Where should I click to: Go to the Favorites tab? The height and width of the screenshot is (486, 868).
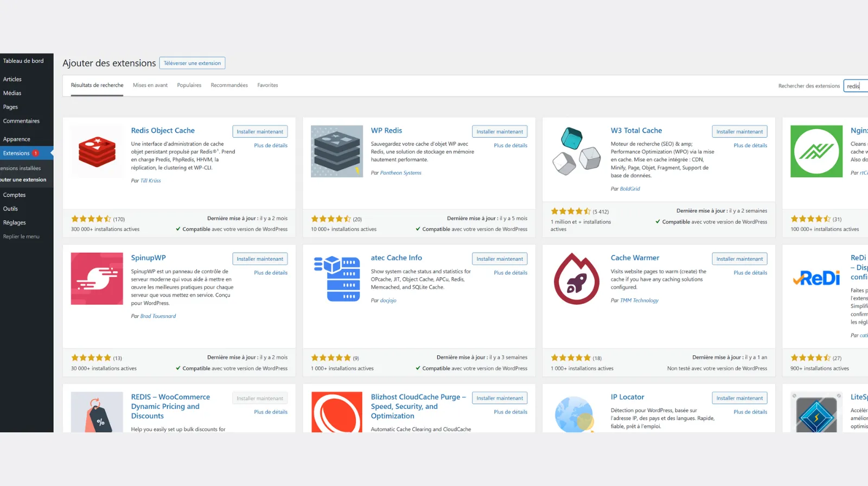pyautogui.click(x=267, y=85)
